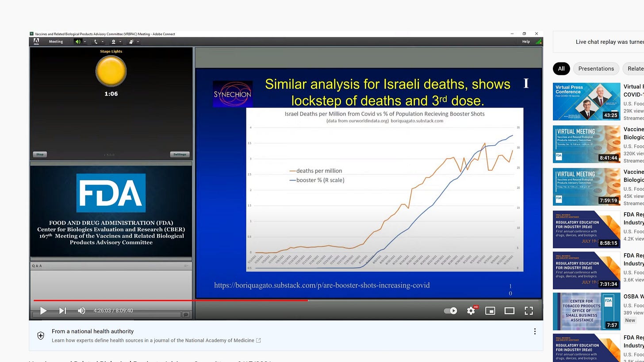Click the 4:26:03 / 8:09:40 time display
Viewport: 644px width, 362px height.
coord(113,311)
